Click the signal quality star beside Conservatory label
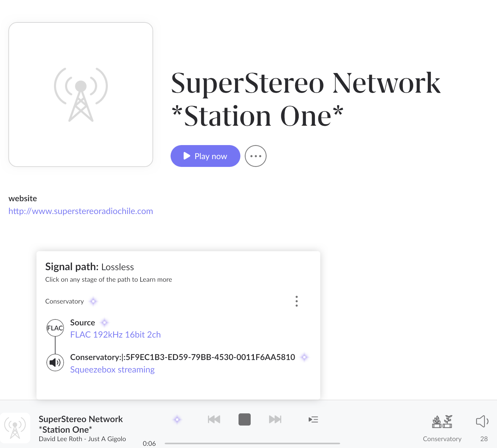This screenshot has width=497, height=448. coord(93,301)
